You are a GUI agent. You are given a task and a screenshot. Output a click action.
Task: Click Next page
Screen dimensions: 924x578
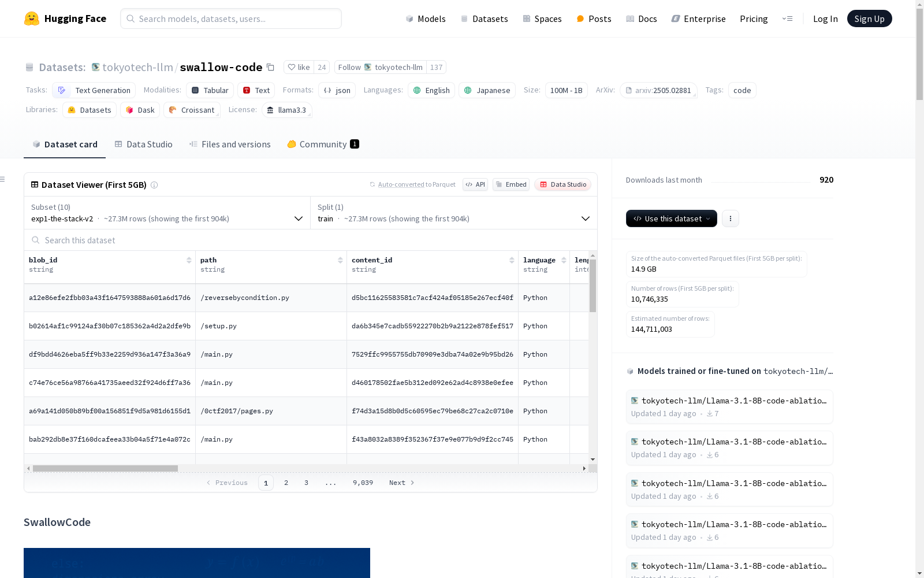[x=401, y=483]
